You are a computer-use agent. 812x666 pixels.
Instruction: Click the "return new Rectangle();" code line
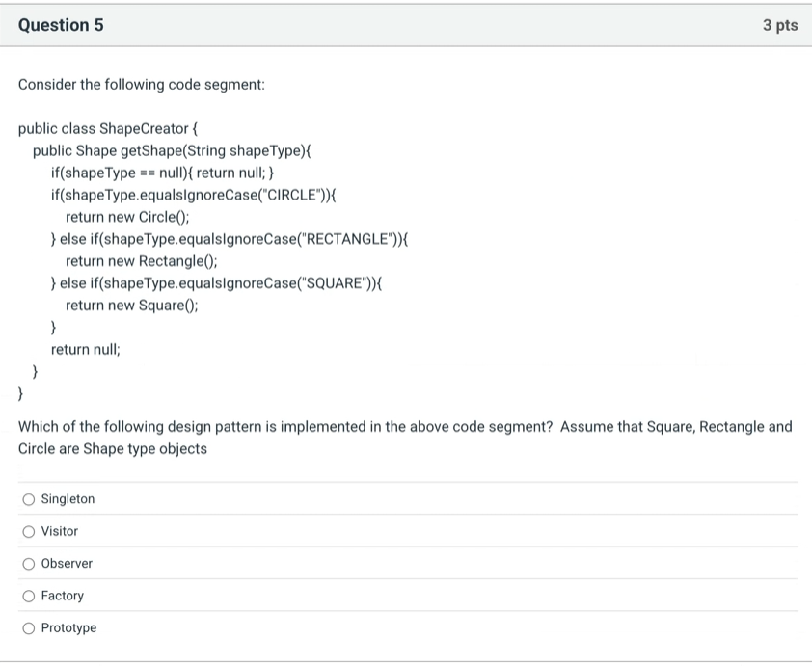[x=142, y=261]
